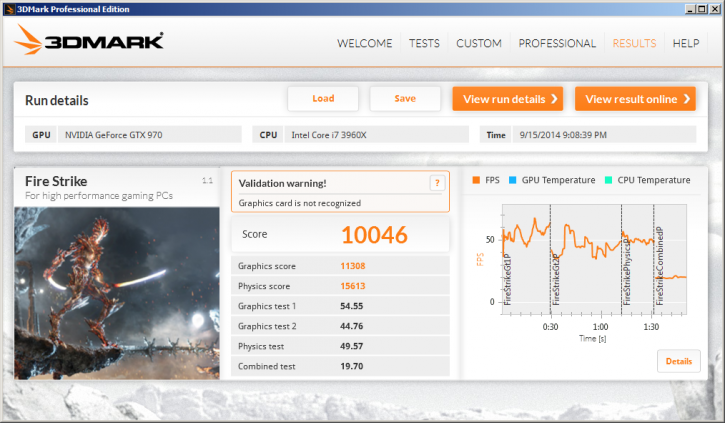This screenshot has width=725, height=423.
Task: Open the HELP tab
Action: coord(686,43)
